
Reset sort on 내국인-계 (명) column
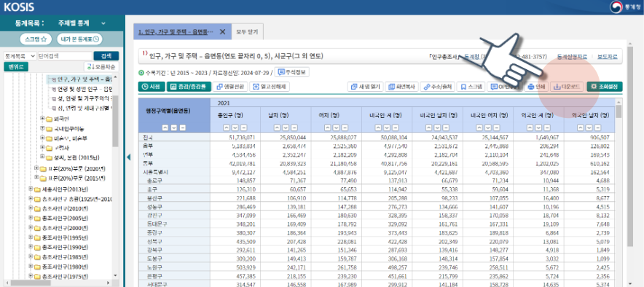395,127
